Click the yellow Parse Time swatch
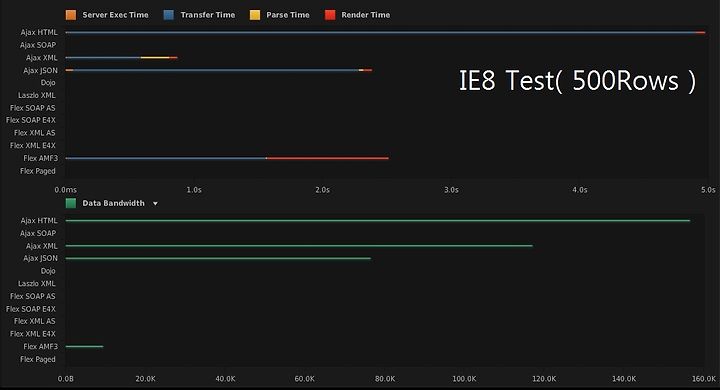 (254, 15)
